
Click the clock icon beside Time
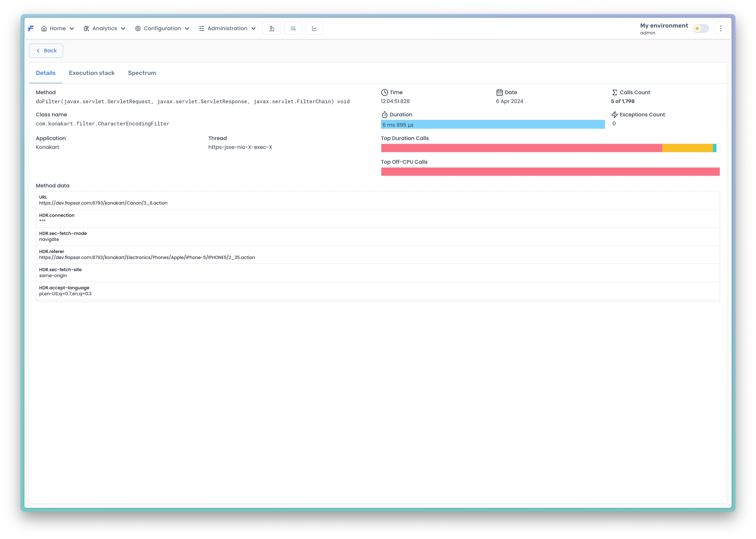tap(385, 93)
